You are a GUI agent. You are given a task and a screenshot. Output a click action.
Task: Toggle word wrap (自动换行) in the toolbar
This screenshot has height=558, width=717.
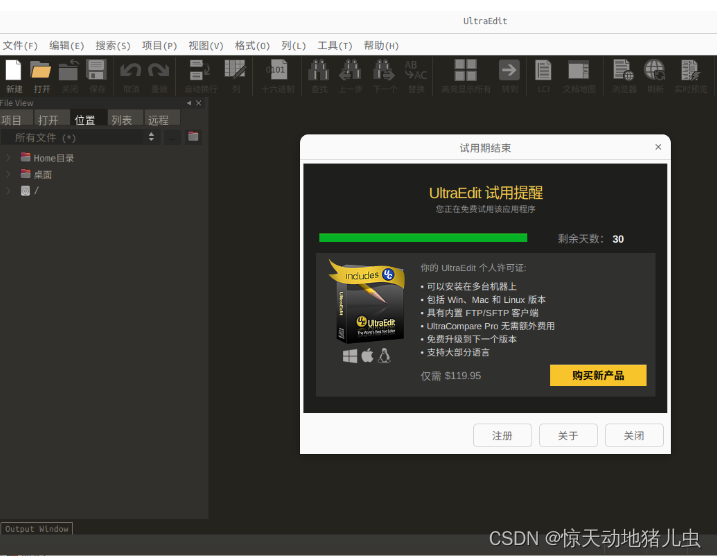coord(200,71)
